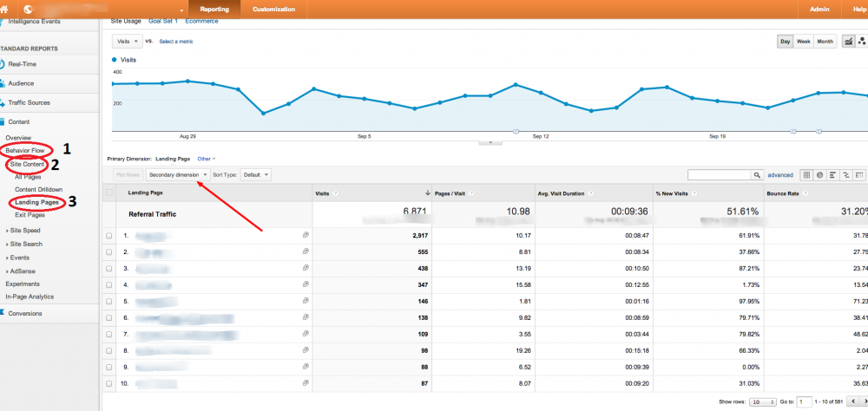
Task: Click the Go to page input field
Action: pyautogui.click(x=805, y=402)
